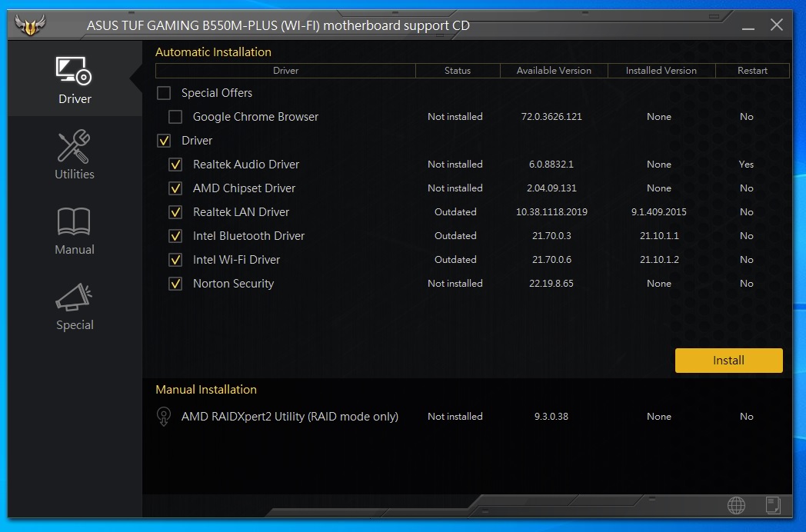Toggle the Driver group checkbox

164,141
